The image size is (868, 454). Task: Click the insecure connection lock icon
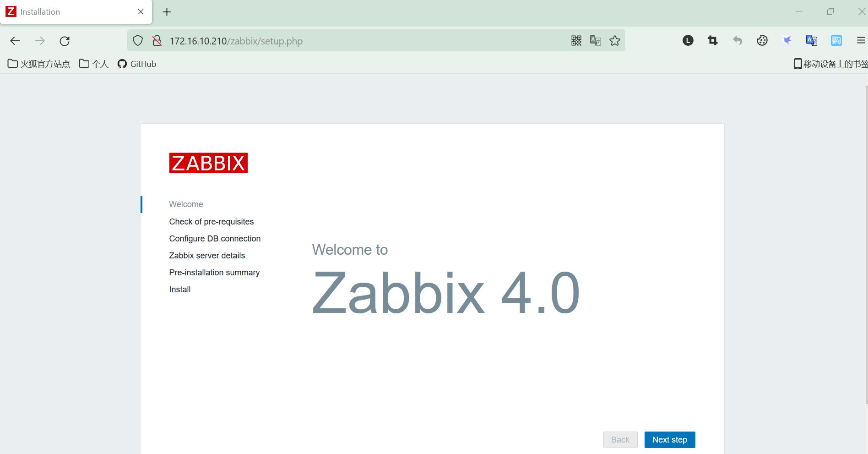(157, 41)
